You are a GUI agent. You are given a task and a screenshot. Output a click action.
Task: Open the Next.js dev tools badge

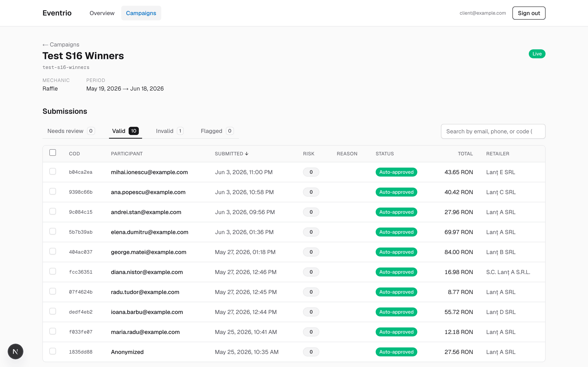tap(15, 351)
